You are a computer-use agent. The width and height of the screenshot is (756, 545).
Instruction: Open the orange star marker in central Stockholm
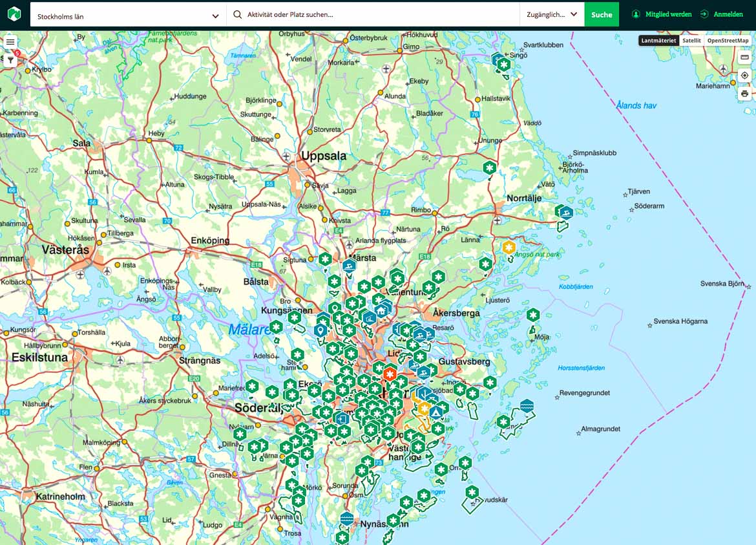click(x=390, y=373)
